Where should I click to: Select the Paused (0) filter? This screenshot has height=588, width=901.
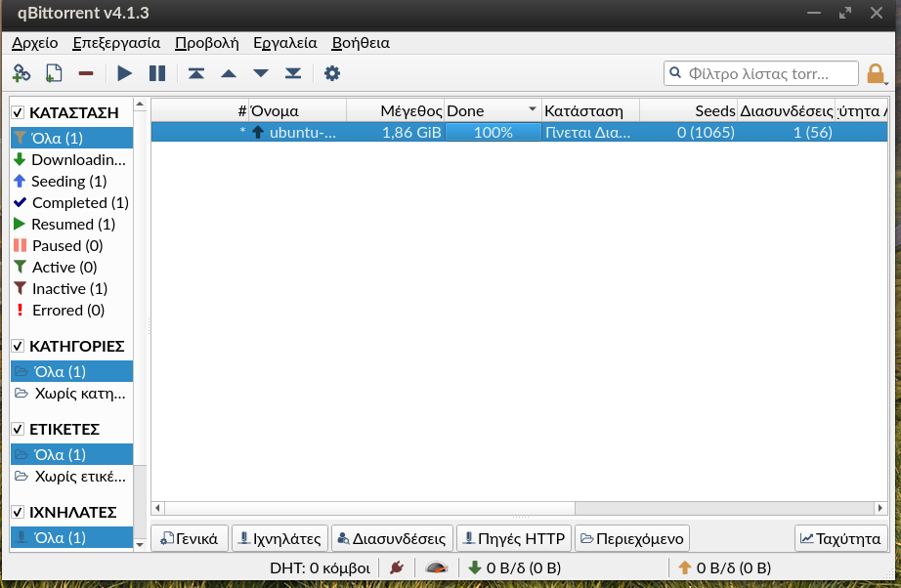[72, 246]
